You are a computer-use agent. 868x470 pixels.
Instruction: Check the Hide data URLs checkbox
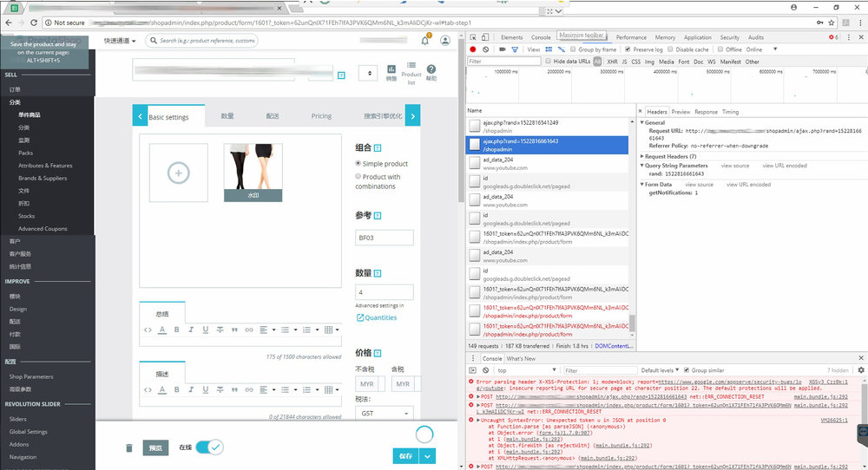pyautogui.click(x=548, y=61)
